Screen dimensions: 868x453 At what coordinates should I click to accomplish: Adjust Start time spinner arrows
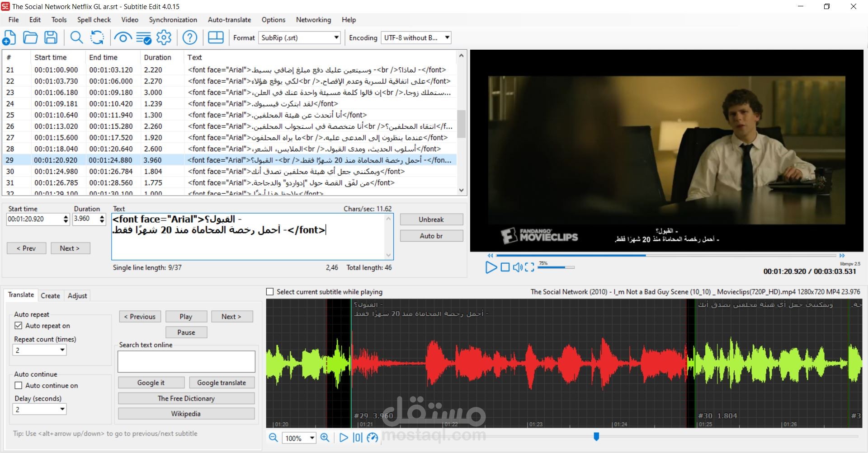(66, 219)
